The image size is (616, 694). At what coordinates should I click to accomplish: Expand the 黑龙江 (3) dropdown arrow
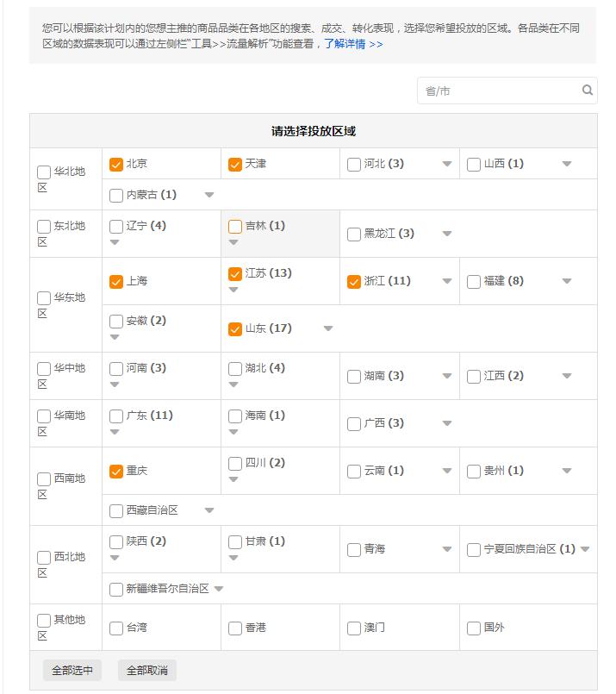click(x=447, y=234)
